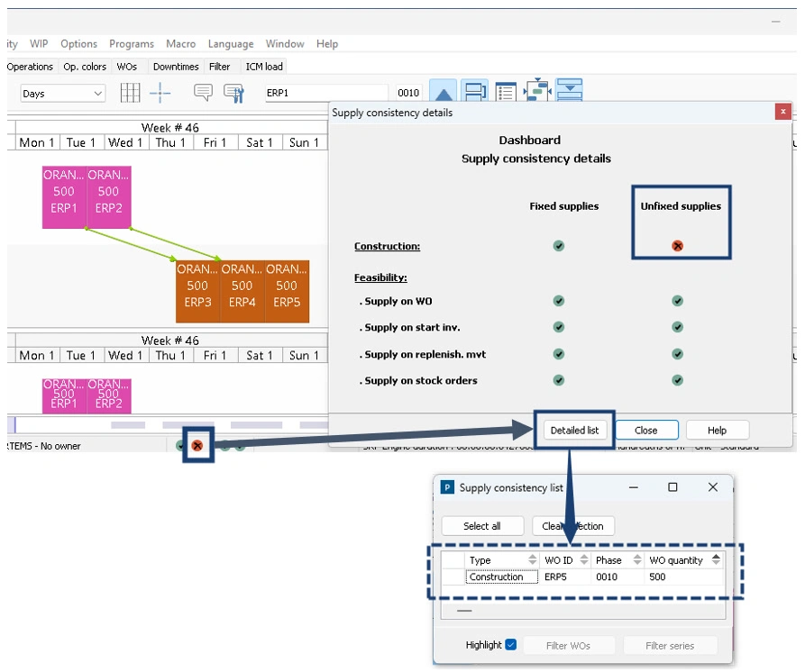Image resolution: width=805 pixels, height=672 pixels.
Task: Open the Programs menu
Action: click(x=132, y=43)
